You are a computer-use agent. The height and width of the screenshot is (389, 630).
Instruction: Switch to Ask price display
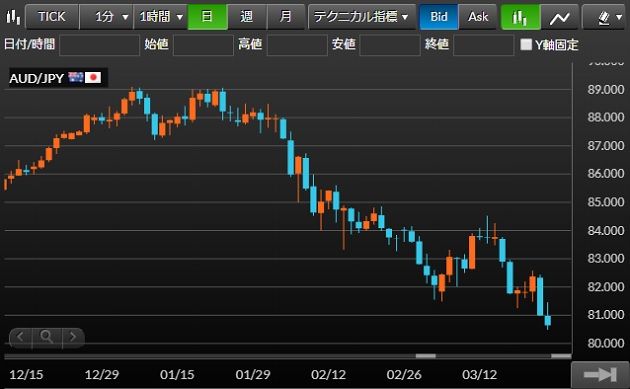[x=478, y=17]
